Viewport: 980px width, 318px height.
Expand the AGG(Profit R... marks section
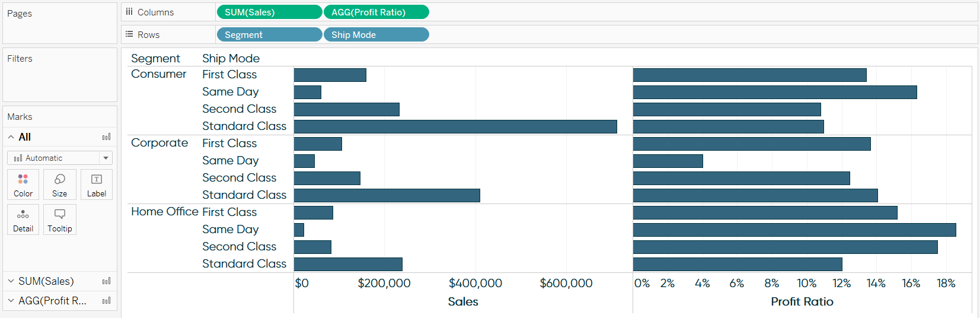11,301
